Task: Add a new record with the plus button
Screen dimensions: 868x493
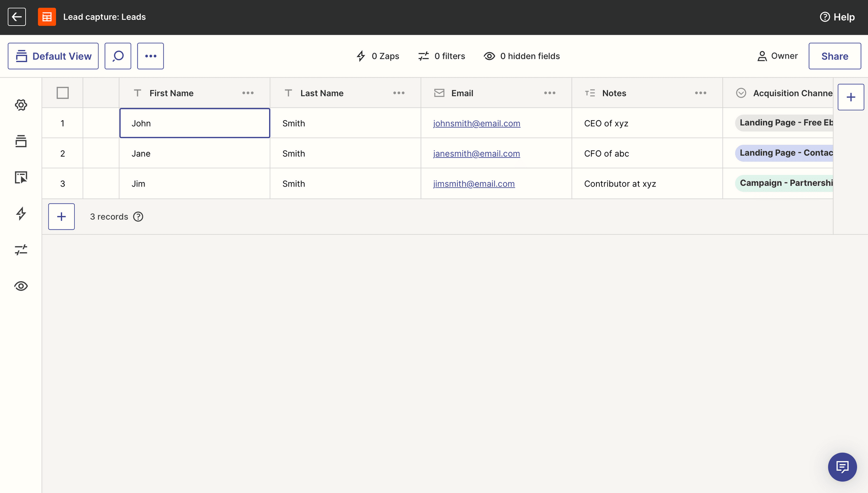Action: tap(61, 216)
